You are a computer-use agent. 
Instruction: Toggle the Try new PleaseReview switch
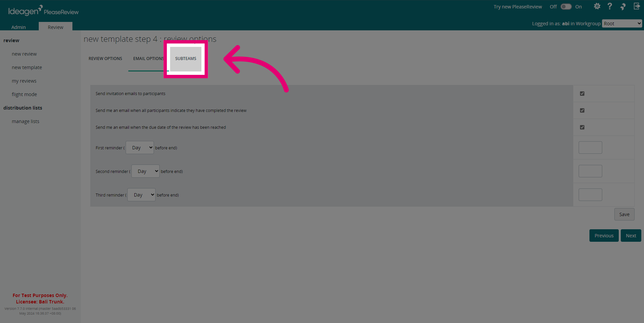tap(566, 7)
